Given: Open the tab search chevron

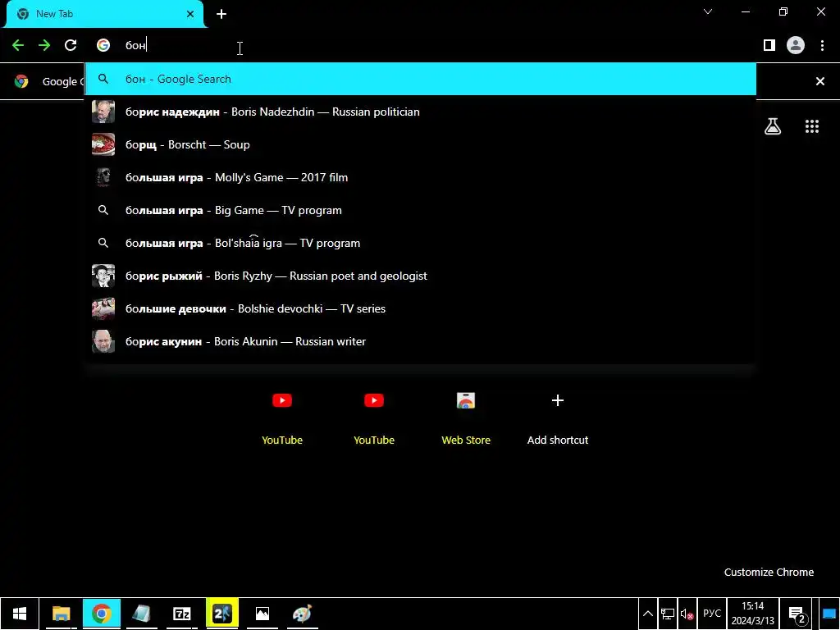Looking at the screenshot, I should click(x=708, y=11).
